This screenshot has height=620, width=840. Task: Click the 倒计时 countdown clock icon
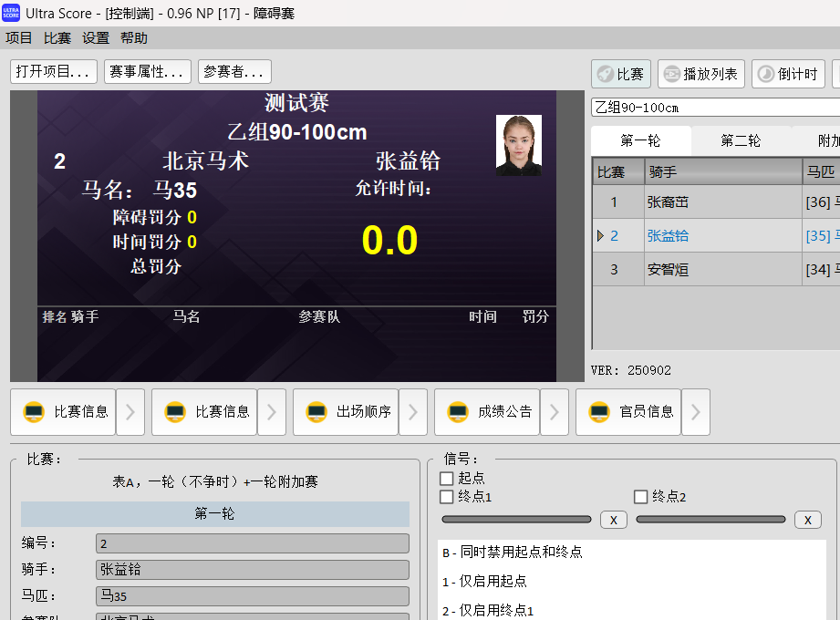point(767,74)
